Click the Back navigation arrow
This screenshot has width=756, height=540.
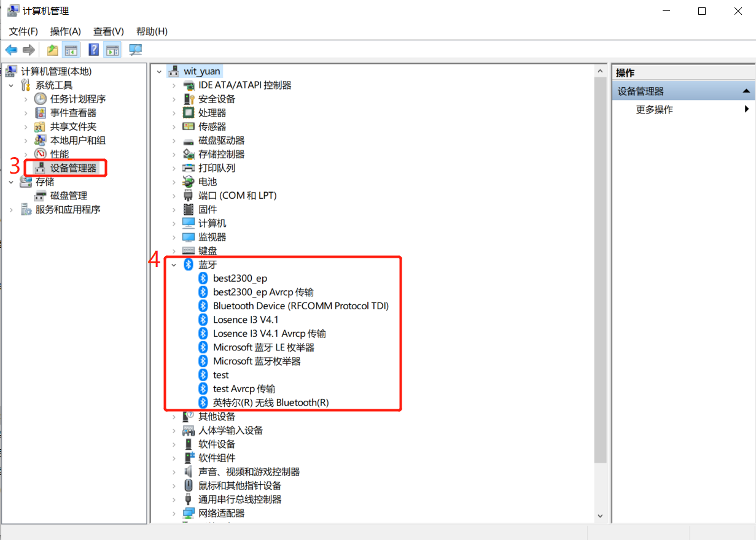coord(10,49)
